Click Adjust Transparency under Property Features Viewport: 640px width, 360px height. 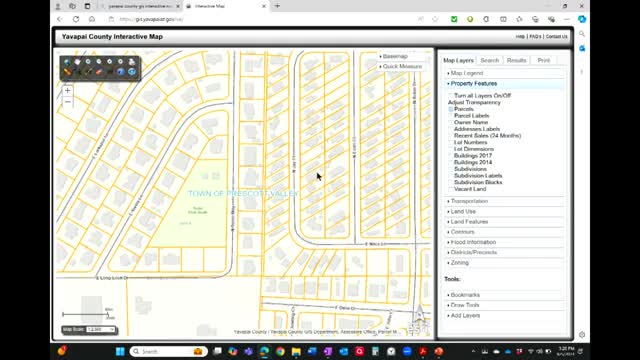474,102
